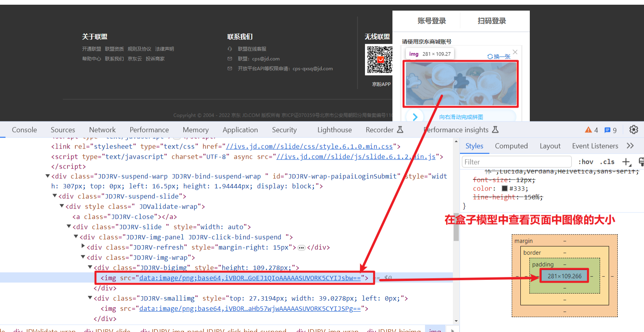Click ellipsis button in JDJRV-refresh node

(x=301, y=248)
